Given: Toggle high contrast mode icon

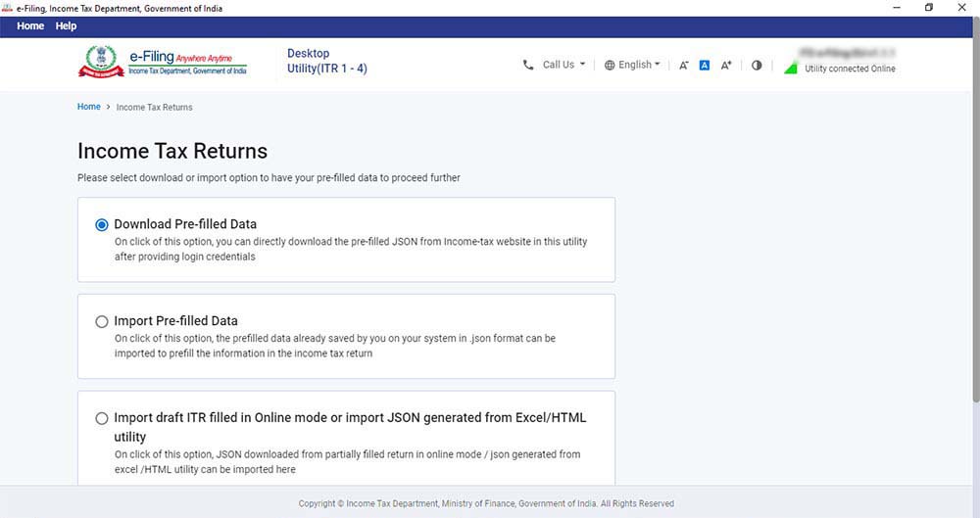Looking at the screenshot, I should tap(757, 66).
